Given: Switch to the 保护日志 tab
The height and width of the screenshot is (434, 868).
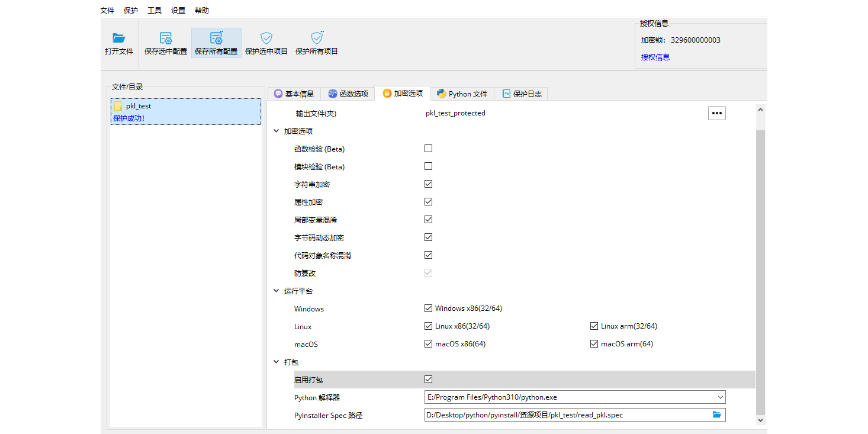Looking at the screenshot, I should [522, 93].
